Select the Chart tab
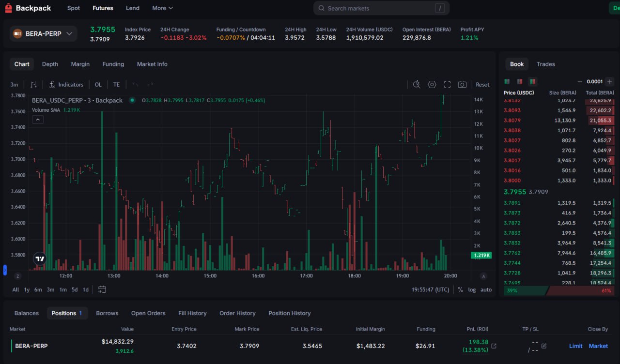Image resolution: width=620 pixels, height=364 pixels. 22,64
